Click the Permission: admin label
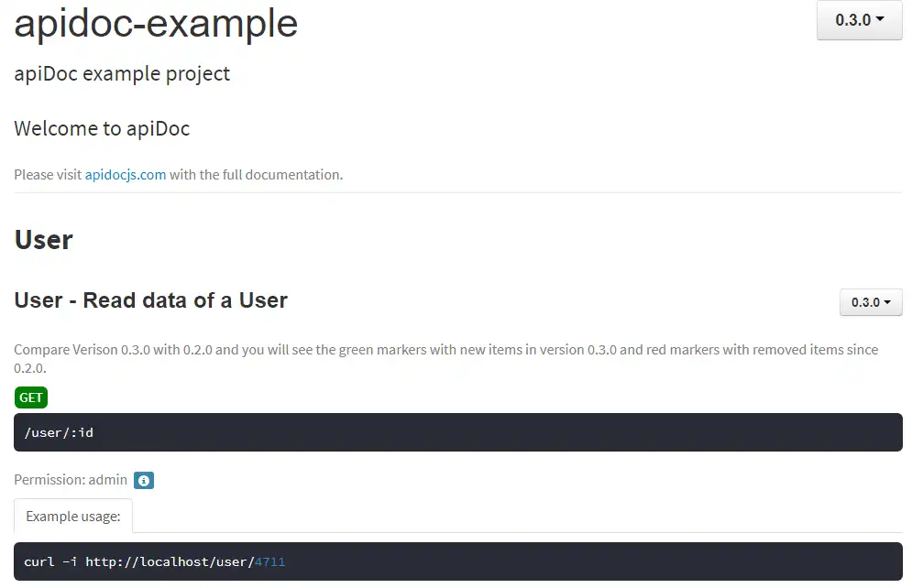Viewport: 923px width, 588px height. (71, 480)
